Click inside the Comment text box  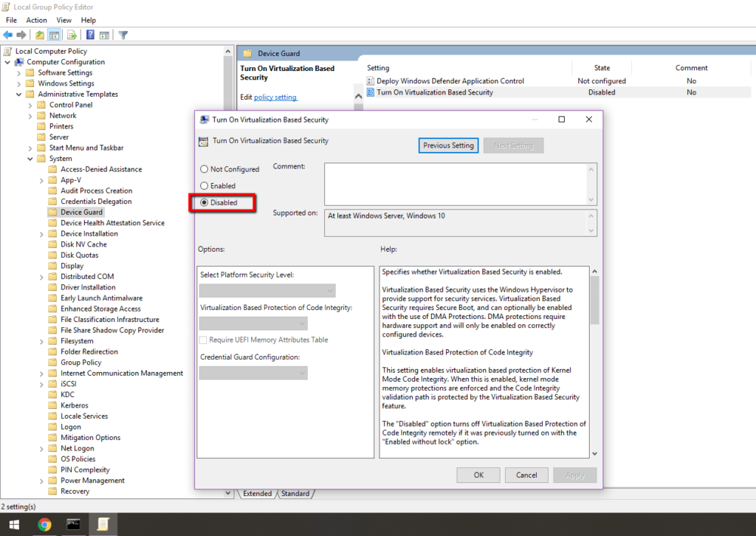click(x=456, y=184)
